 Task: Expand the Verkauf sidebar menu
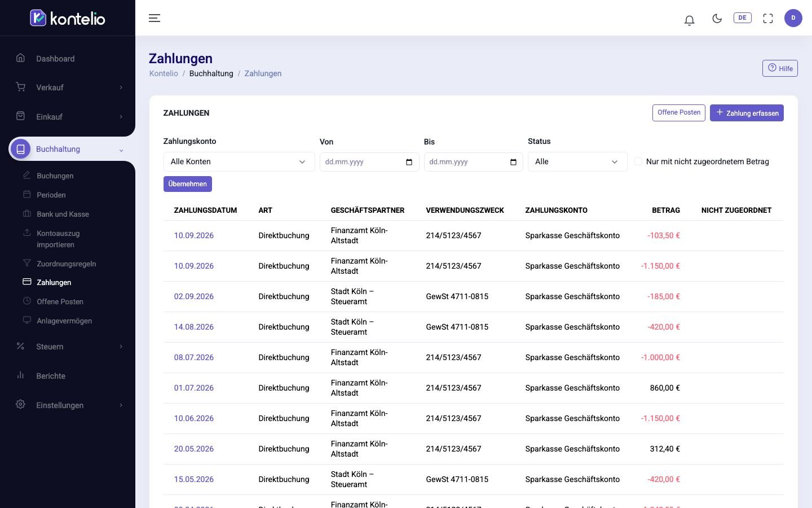68,87
